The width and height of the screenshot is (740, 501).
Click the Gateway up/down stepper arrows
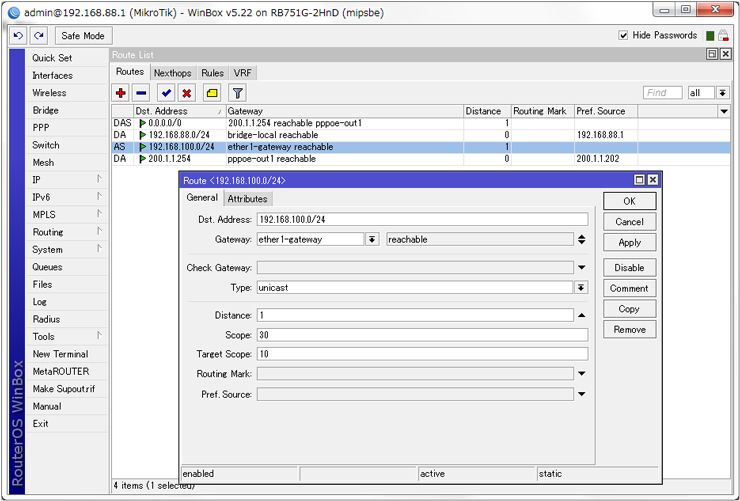581,239
